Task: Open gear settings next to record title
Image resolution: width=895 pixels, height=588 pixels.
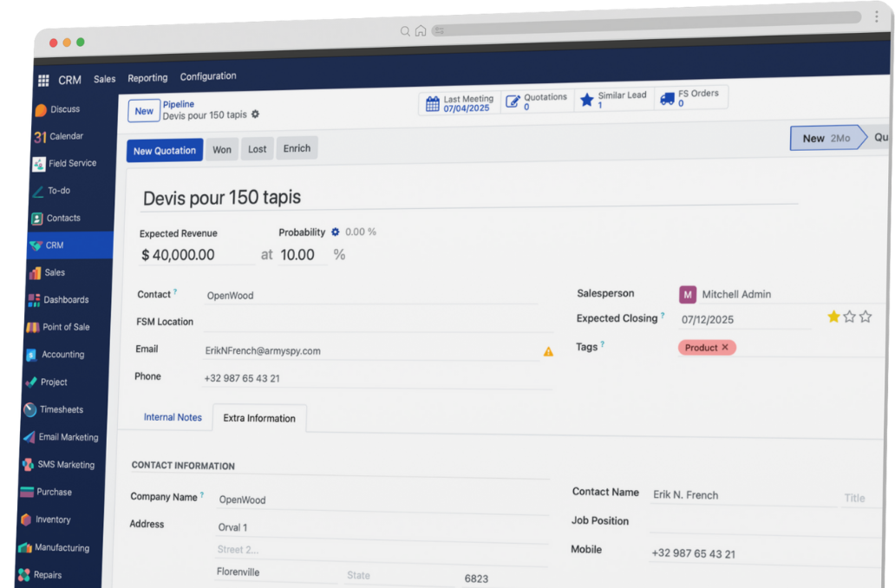Action: tap(255, 114)
